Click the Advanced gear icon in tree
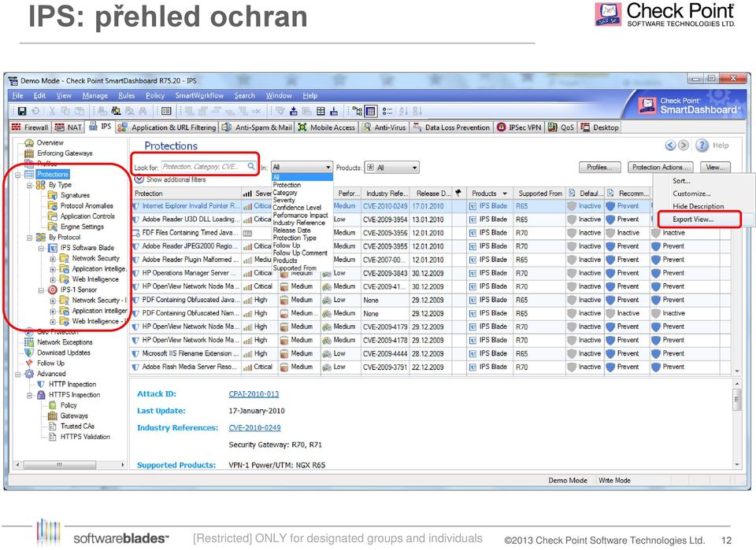 (29, 374)
